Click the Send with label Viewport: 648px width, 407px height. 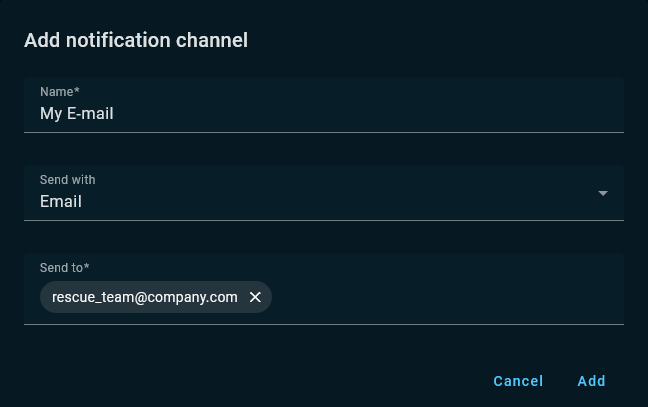pos(67,180)
